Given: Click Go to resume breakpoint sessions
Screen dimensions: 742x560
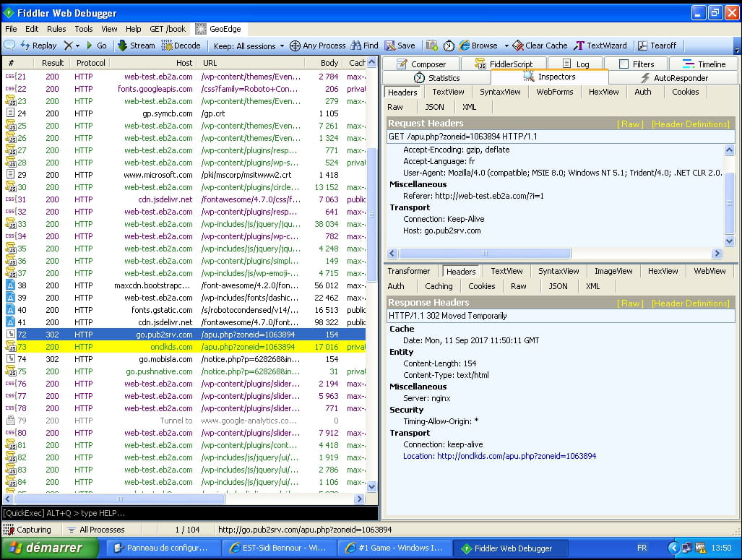Looking at the screenshot, I should (97, 46).
